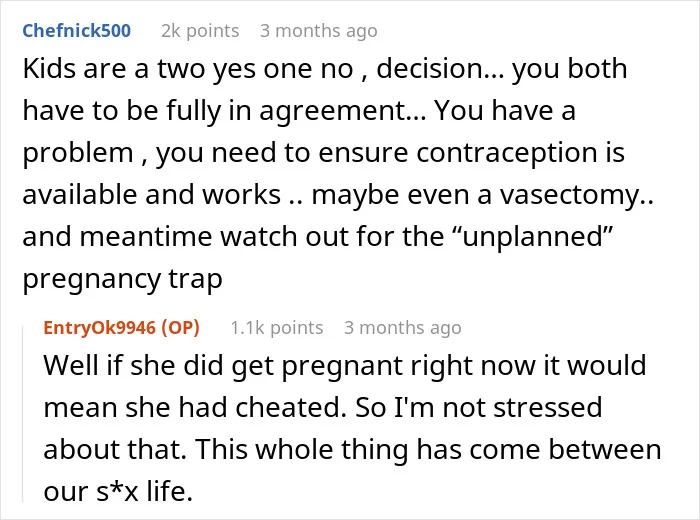Click the opening words Kids are a
700x520 pixels.
click(x=85, y=69)
